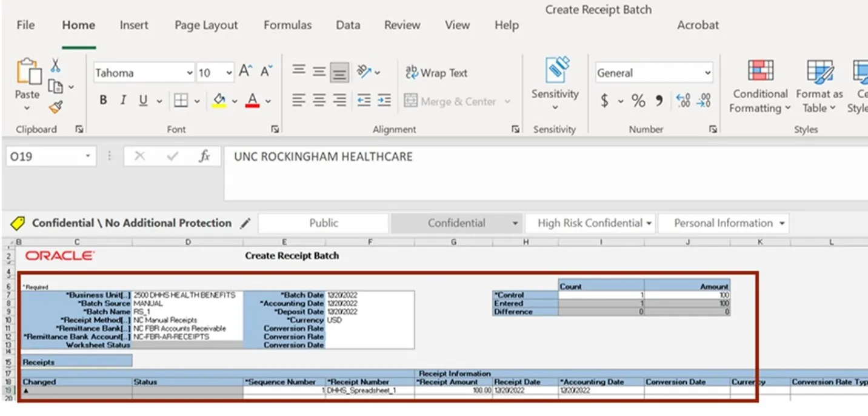Select Bottom Align icon
The image size is (868, 416).
click(x=339, y=72)
